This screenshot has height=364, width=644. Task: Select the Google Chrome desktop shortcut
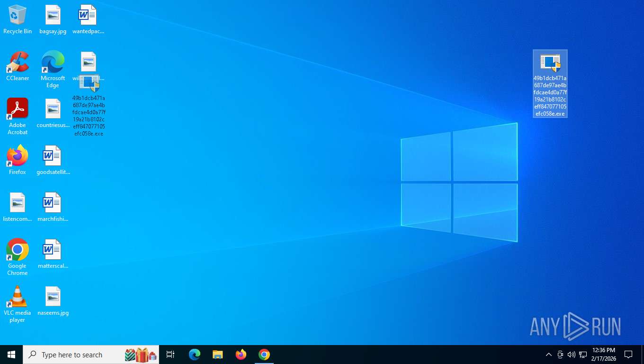18,257
